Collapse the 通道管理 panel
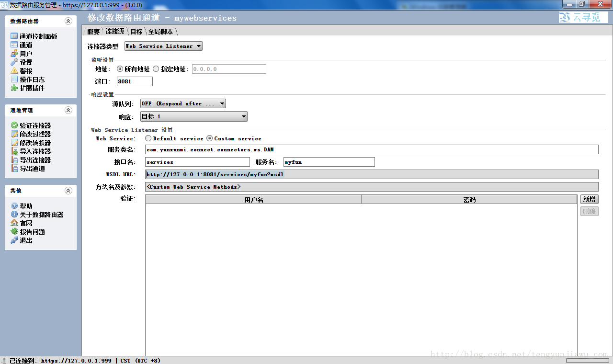 click(x=68, y=110)
